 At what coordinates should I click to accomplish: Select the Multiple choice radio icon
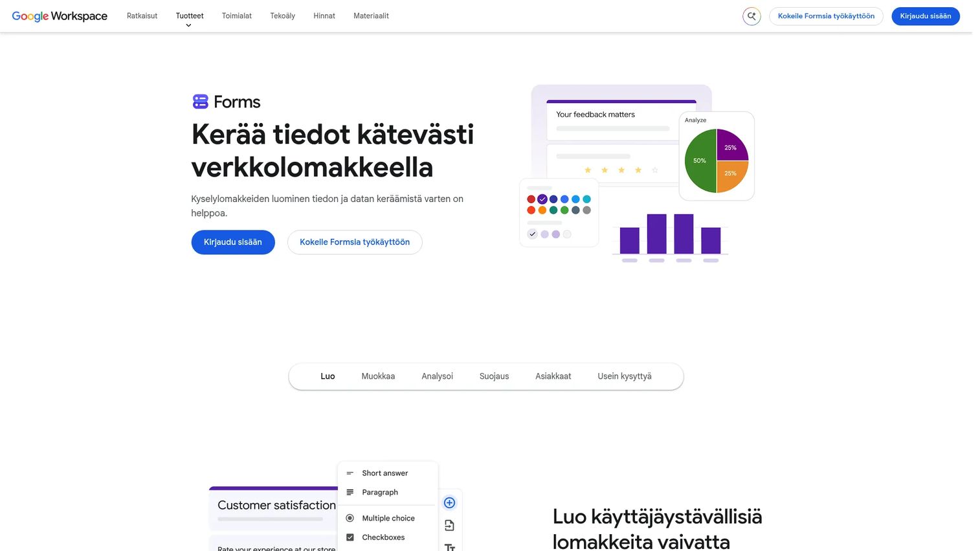pyautogui.click(x=350, y=518)
